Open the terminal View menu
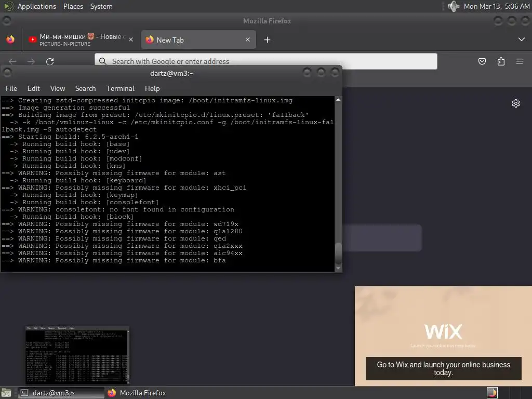This screenshot has height=399, width=532. click(x=58, y=88)
